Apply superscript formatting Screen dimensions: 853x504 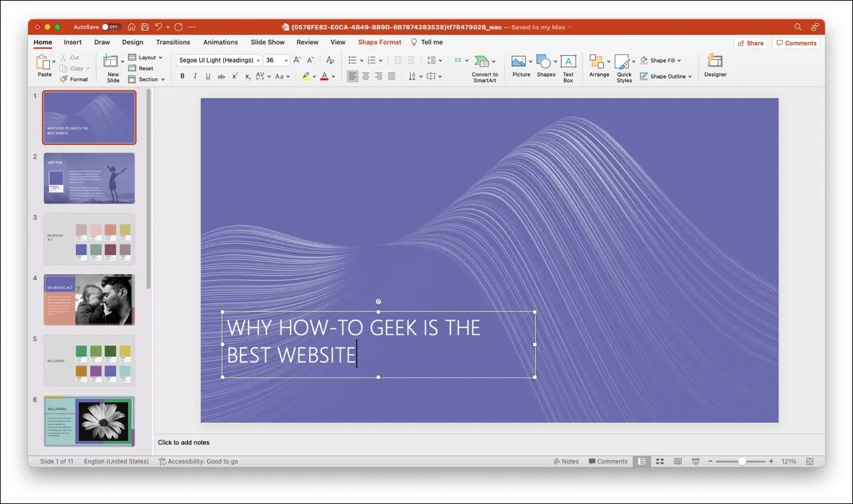coord(235,77)
